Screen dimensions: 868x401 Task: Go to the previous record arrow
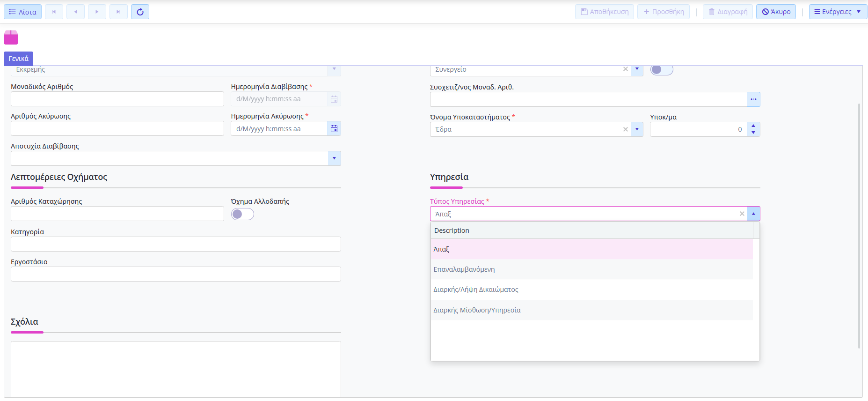[x=75, y=12]
